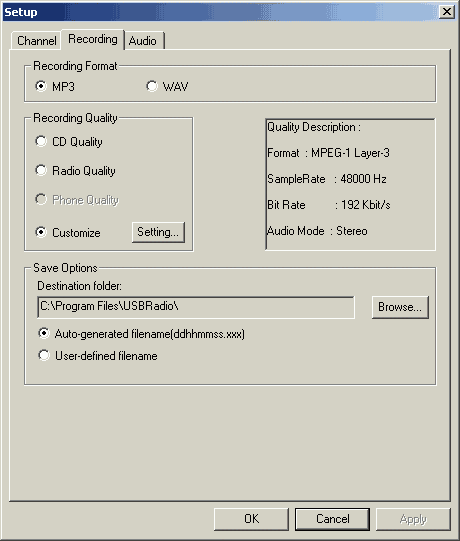Choose WAV recording format
The width and height of the screenshot is (460, 541).
click(167, 86)
